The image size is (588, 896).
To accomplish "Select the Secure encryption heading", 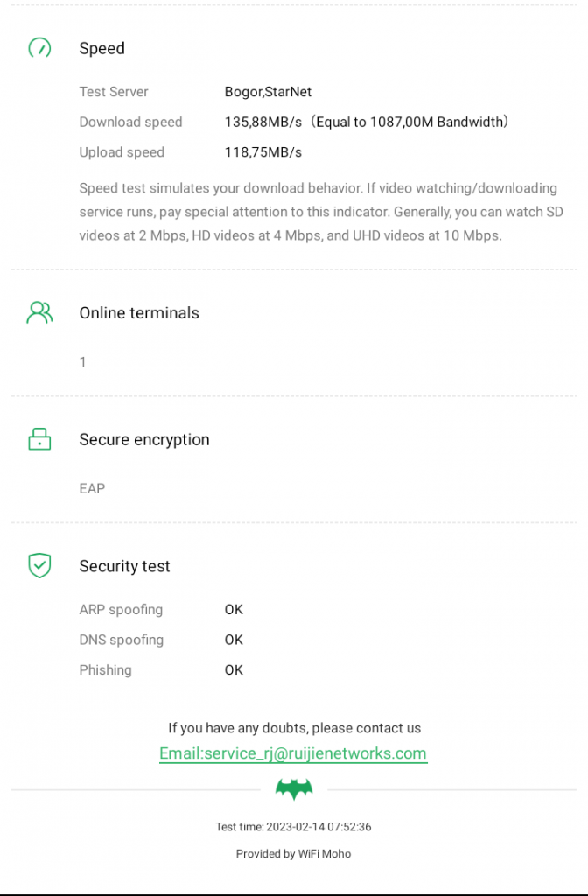I will tap(144, 440).
